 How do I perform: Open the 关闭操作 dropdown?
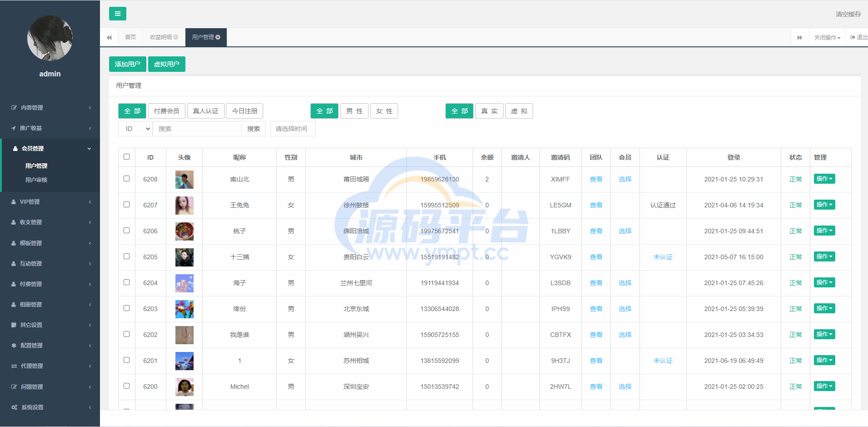[x=827, y=37]
